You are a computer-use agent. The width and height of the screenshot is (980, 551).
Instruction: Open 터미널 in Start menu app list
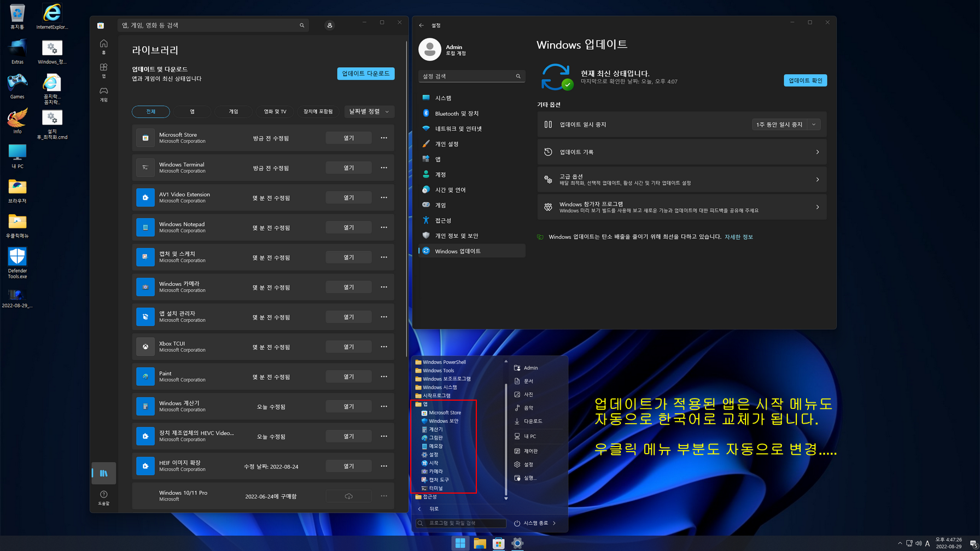[432, 488]
